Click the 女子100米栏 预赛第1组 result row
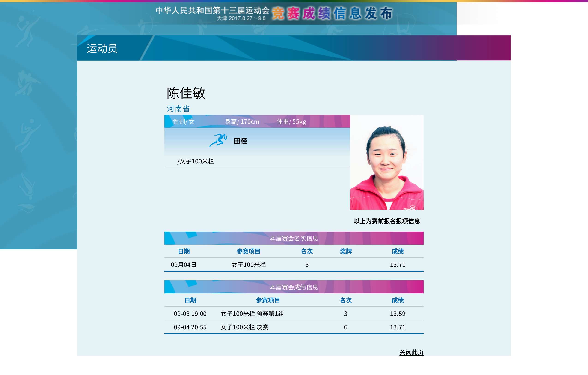Viewport: 588px width, 375px height. 252,314
